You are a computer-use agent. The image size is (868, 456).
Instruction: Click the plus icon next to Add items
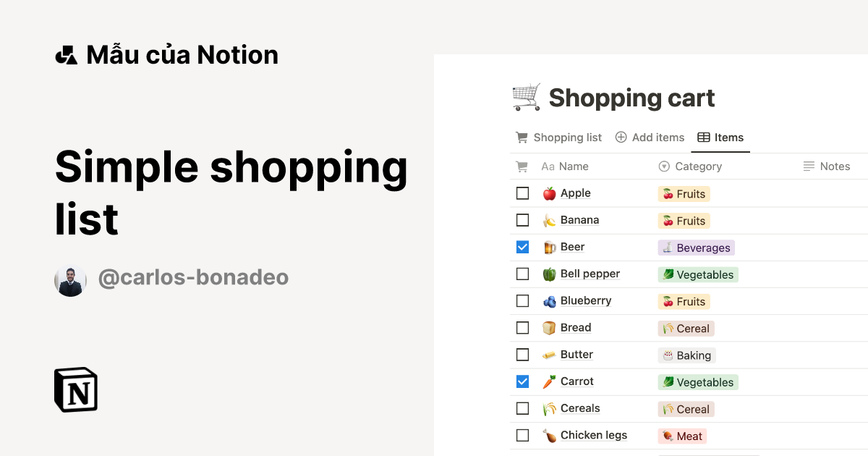click(x=621, y=138)
